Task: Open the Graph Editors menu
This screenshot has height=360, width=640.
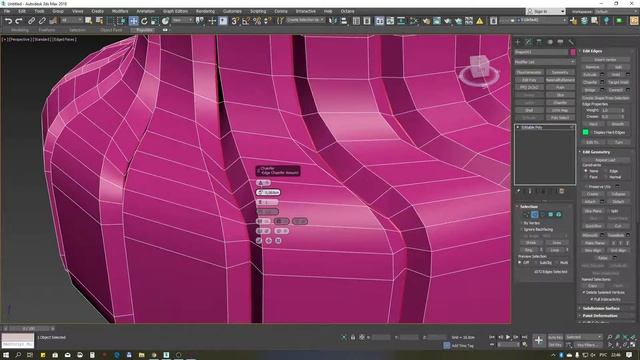Action: (x=175, y=11)
